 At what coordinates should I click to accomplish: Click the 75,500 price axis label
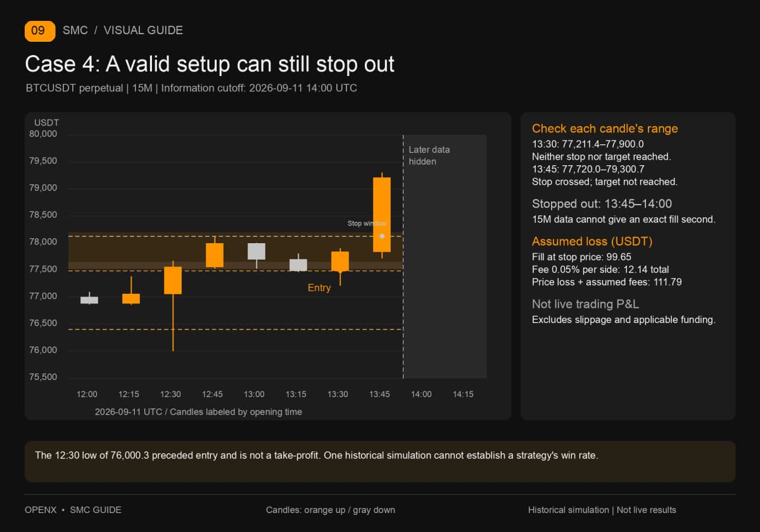[x=43, y=377]
